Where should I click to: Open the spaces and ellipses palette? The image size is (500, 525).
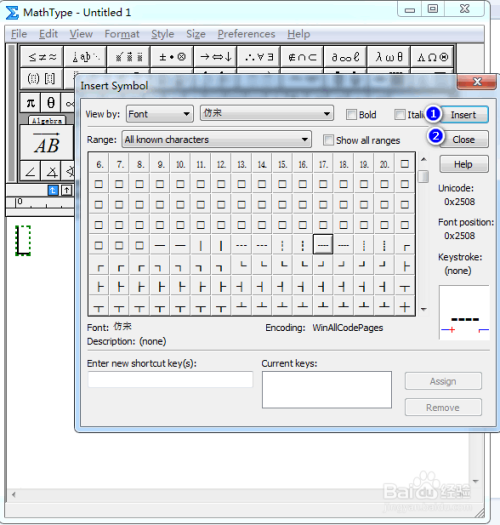click(85, 57)
